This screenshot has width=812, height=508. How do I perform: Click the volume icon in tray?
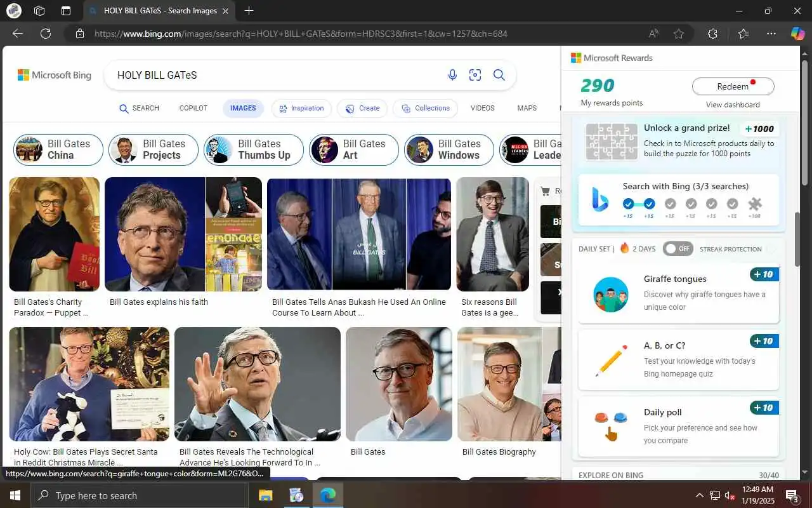[x=731, y=495]
